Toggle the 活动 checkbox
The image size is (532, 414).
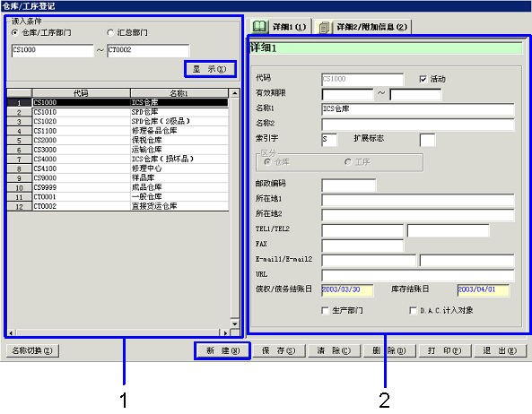(x=423, y=79)
